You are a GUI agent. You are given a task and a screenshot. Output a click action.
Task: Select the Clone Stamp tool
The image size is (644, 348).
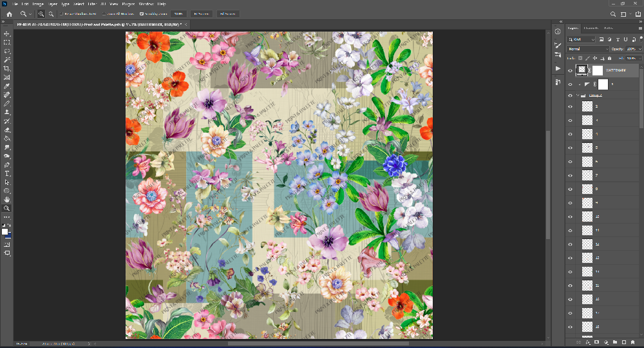[7, 112]
